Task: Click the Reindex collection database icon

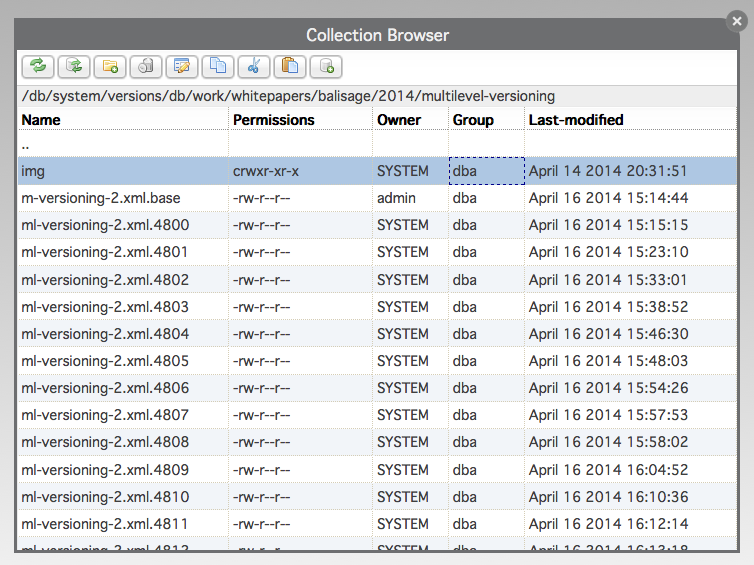Action: tap(74, 66)
